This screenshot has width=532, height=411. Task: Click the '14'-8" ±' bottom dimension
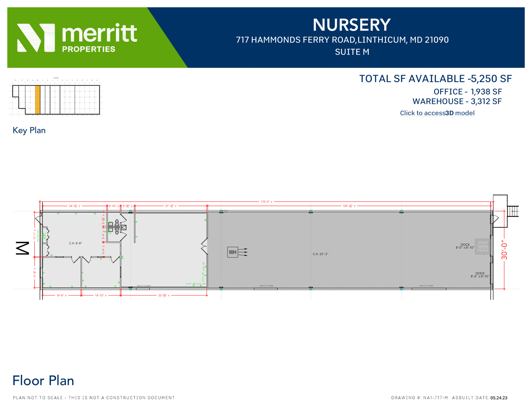(62, 295)
